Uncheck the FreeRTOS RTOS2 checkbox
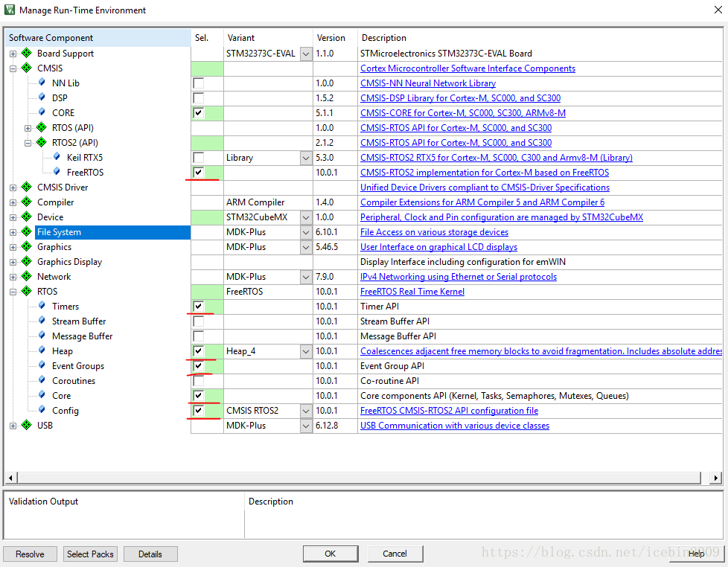Screen dimensions: 728x567 199,172
